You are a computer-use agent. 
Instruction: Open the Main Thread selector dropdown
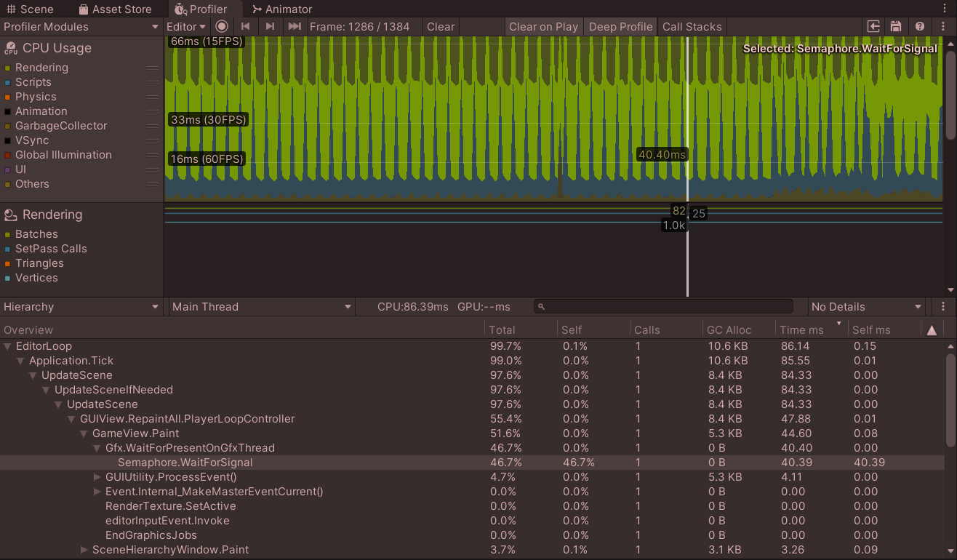pyautogui.click(x=260, y=307)
